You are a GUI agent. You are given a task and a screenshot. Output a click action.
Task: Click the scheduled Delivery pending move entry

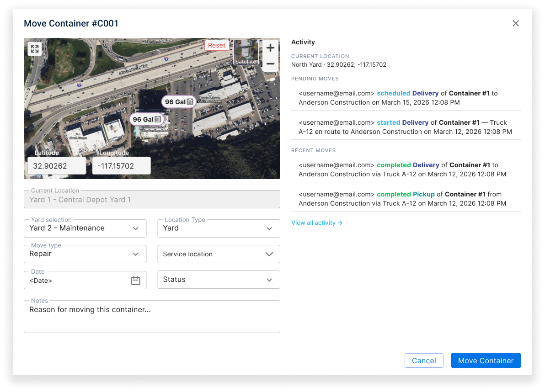[x=406, y=98]
